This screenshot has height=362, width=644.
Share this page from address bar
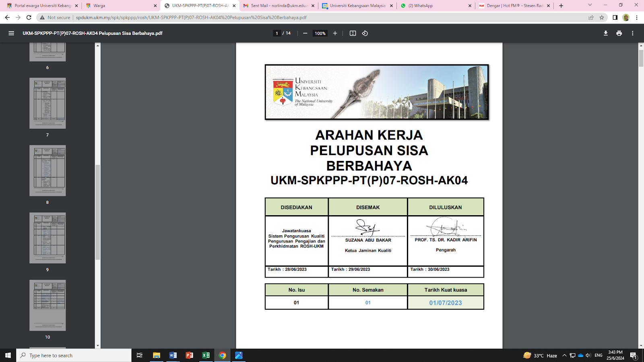coord(591,17)
